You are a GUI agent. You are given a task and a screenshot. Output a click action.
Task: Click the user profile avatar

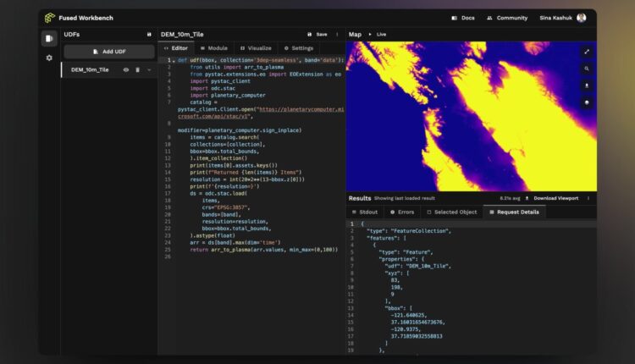tap(581, 17)
